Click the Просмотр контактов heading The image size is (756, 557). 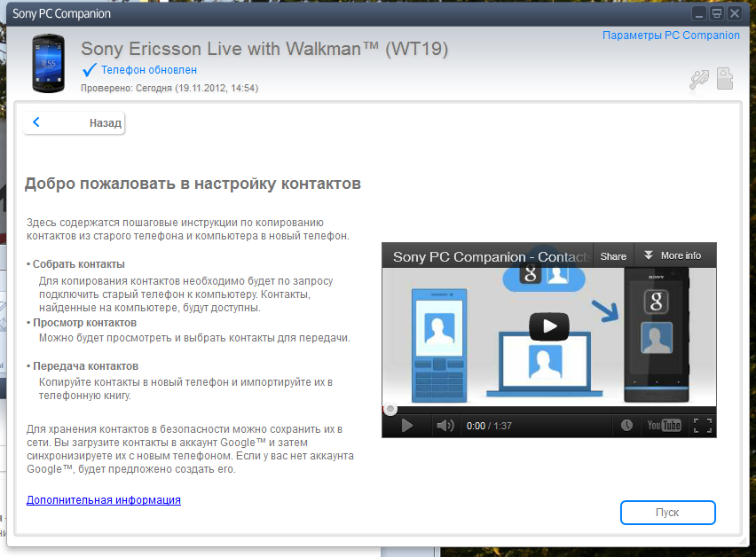pos(85,323)
